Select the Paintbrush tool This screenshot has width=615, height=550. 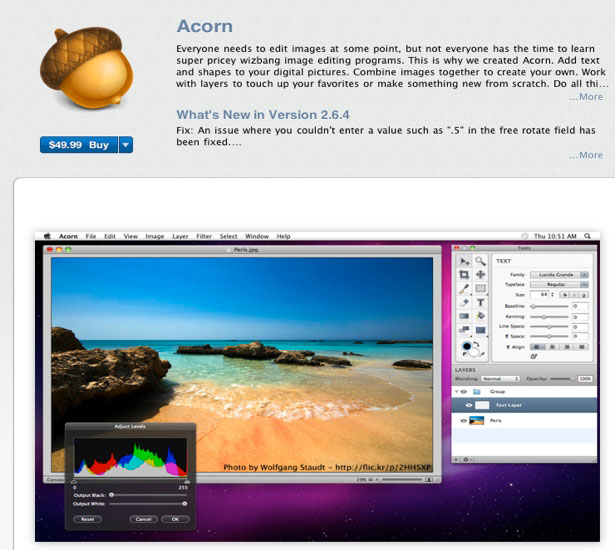pyautogui.click(x=464, y=289)
